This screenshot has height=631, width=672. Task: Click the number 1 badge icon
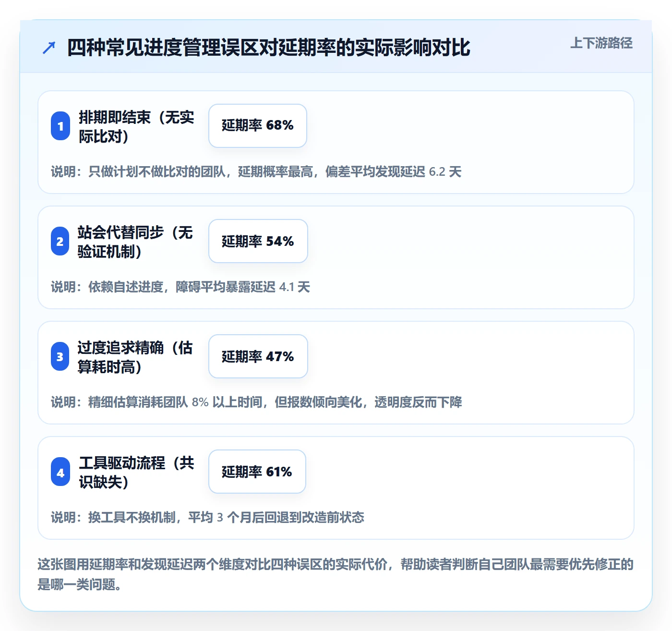60,126
